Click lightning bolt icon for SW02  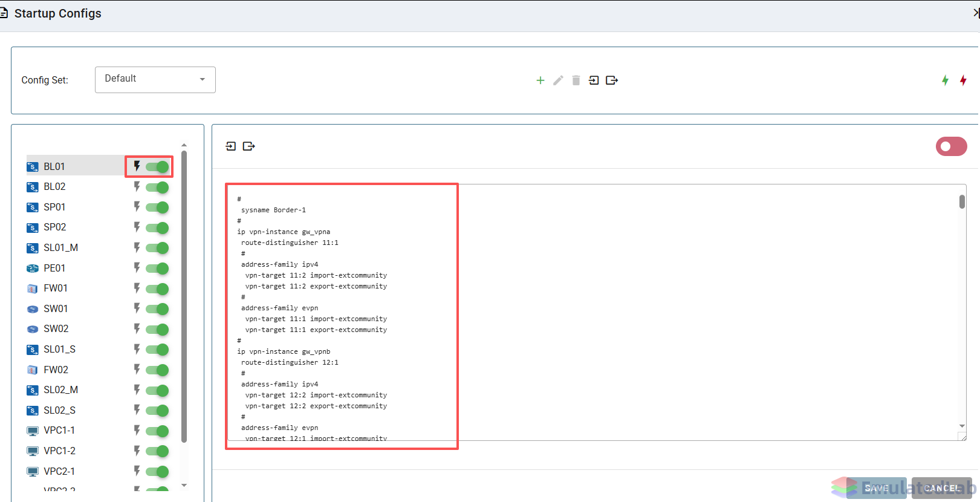pyautogui.click(x=137, y=329)
